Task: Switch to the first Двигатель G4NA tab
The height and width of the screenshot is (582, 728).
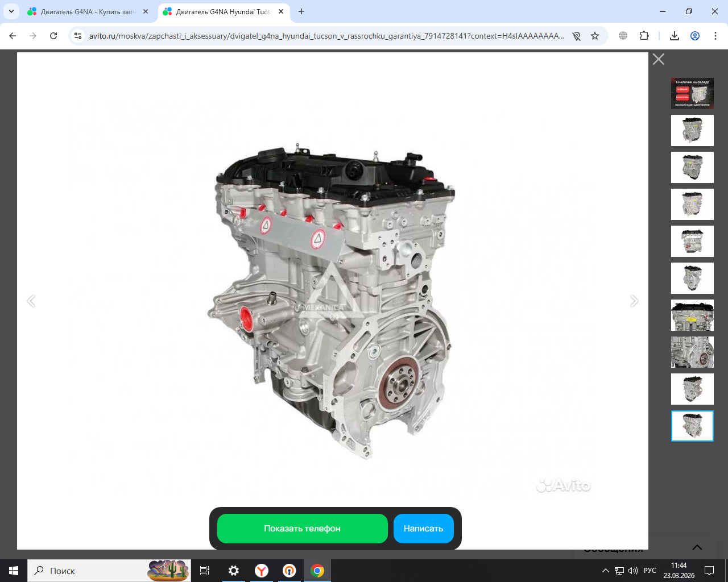Action: click(88, 11)
